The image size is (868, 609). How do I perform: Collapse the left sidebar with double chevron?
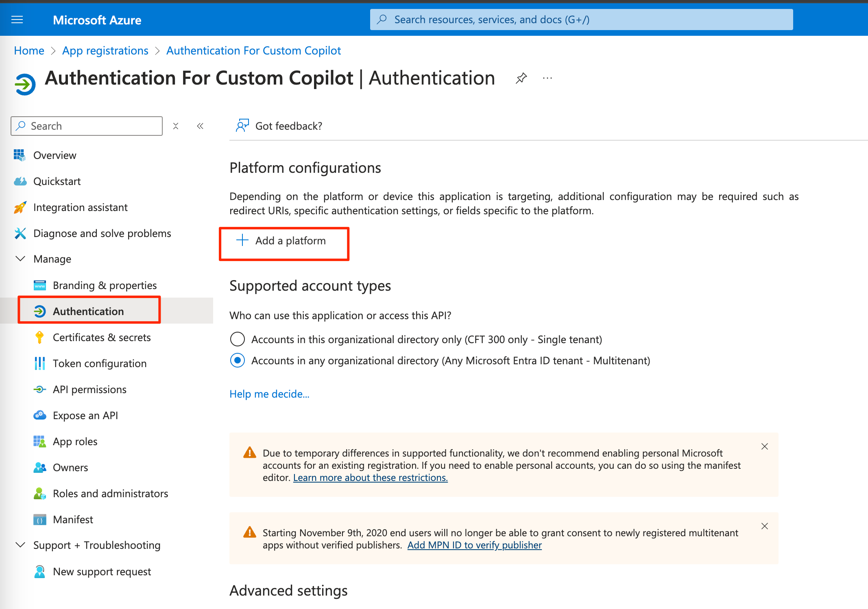coord(200,126)
